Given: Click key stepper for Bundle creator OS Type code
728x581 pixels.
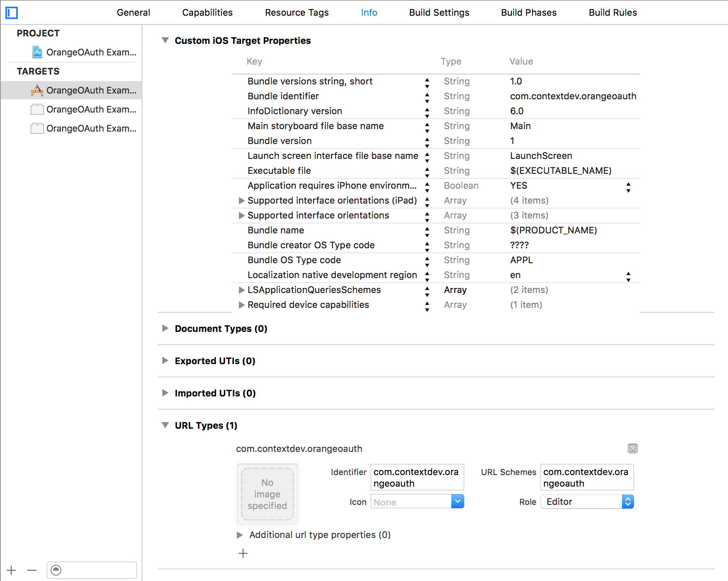Looking at the screenshot, I should tap(427, 247).
